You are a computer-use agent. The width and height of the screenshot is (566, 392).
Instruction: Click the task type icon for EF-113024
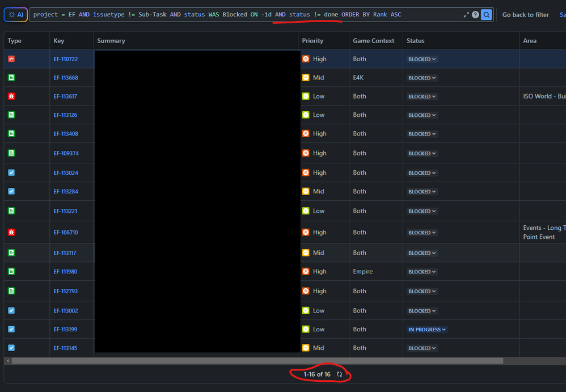pyautogui.click(x=11, y=172)
